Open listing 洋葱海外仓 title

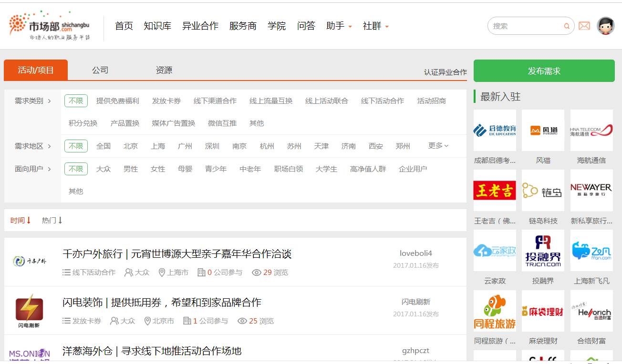point(152,351)
